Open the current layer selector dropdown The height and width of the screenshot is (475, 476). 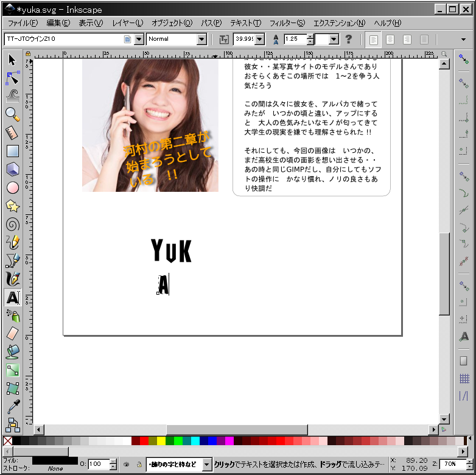(207, 465)
